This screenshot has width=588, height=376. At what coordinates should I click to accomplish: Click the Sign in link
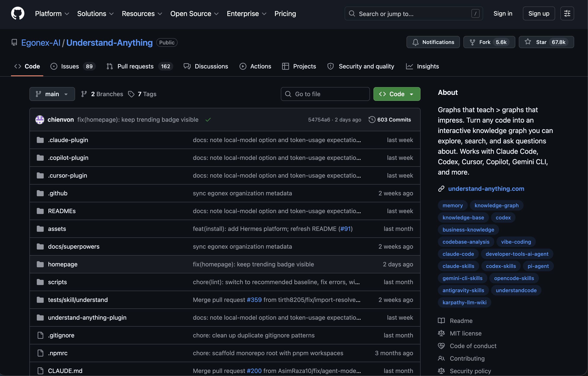coord(503,13)
